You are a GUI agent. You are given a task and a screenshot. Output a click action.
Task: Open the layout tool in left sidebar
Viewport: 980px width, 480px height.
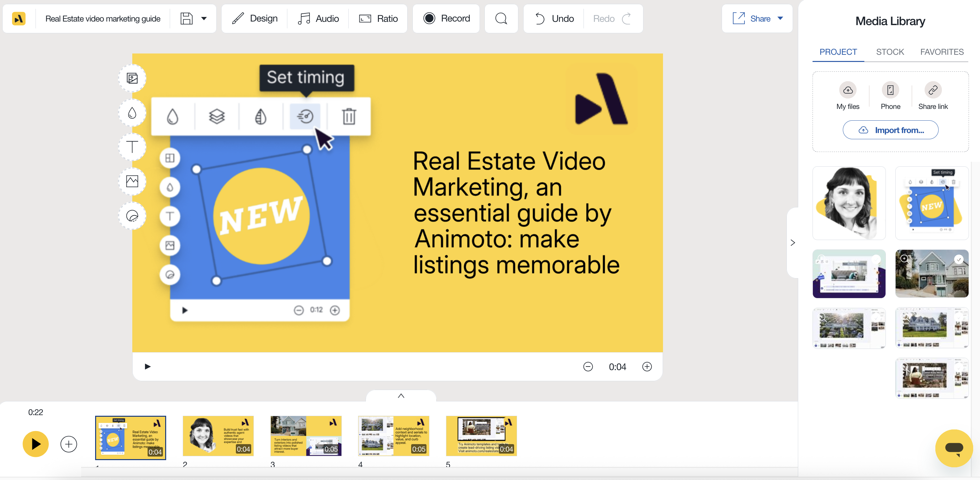pyautogui.click(x=132, y=78)
